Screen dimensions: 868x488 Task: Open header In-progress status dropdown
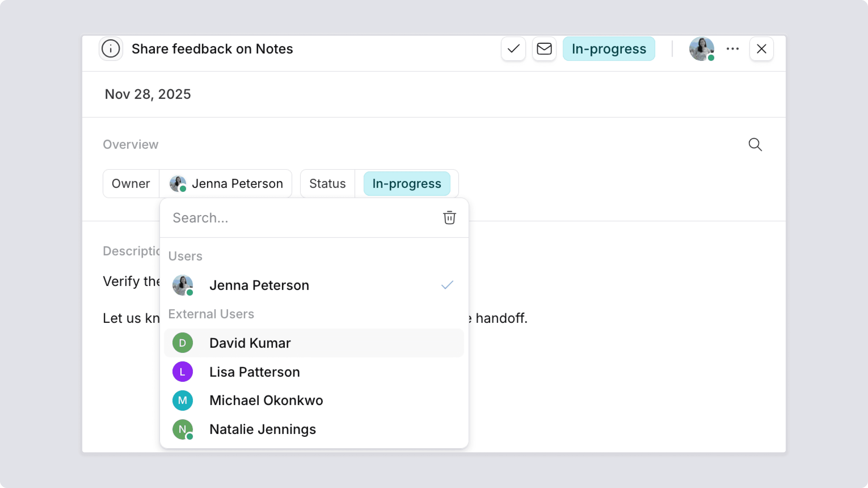609,49
